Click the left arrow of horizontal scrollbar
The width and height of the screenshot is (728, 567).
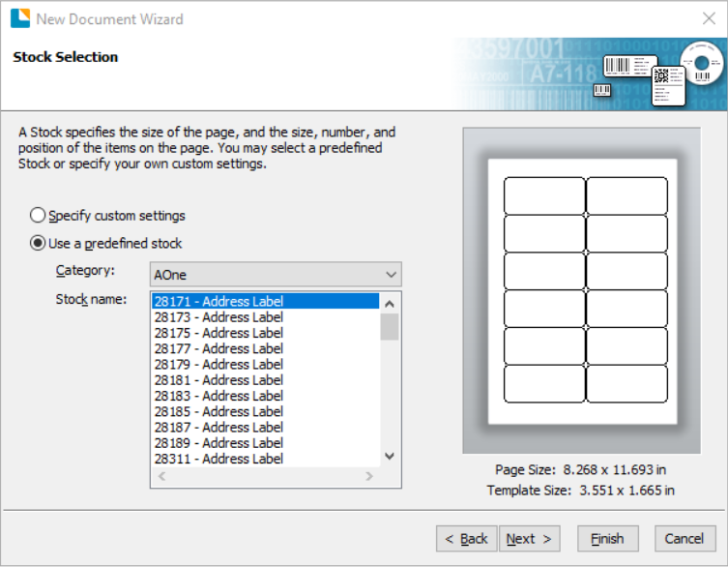[x=162, y=476]
